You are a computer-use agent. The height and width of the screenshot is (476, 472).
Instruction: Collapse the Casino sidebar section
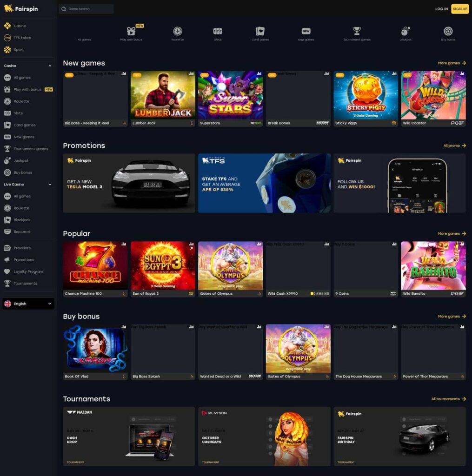50,66
